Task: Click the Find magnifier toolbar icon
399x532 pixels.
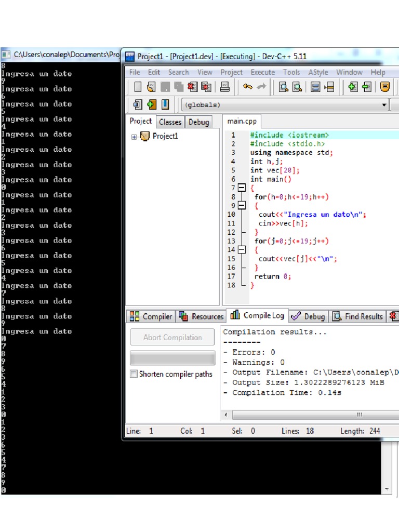Action: (284, 87)
